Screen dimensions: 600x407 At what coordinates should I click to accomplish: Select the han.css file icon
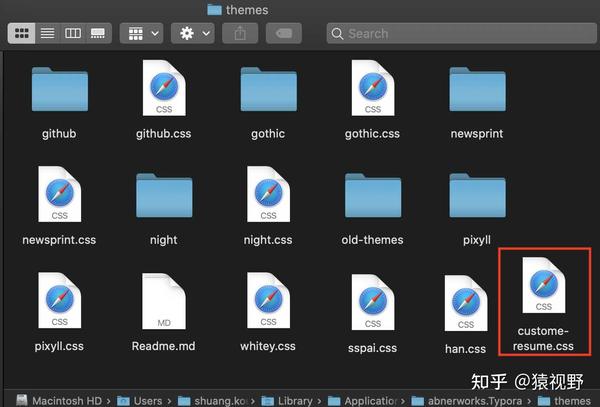pos(466,303)
